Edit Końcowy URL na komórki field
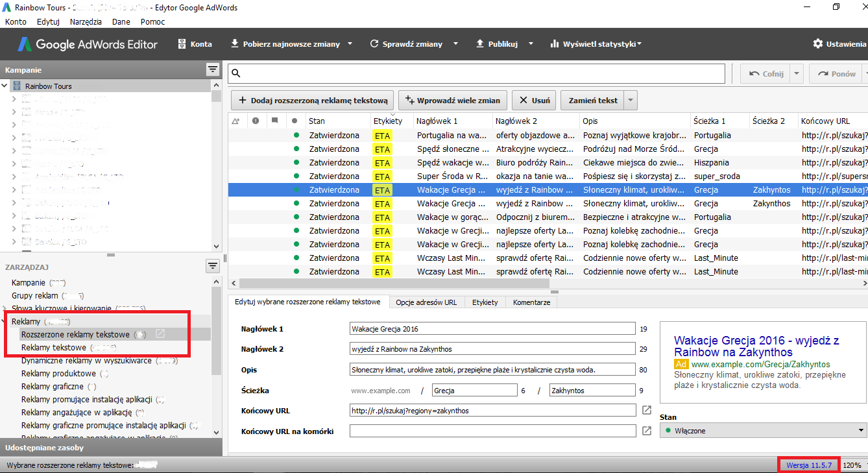 492,431
